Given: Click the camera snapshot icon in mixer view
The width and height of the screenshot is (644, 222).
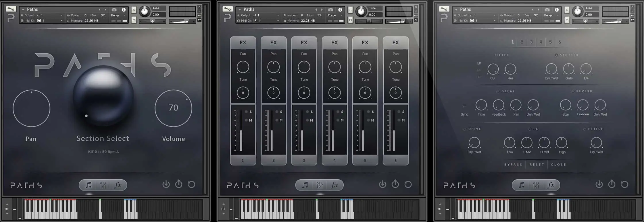Looking at the screenshot, I should (x=330, y=9).
